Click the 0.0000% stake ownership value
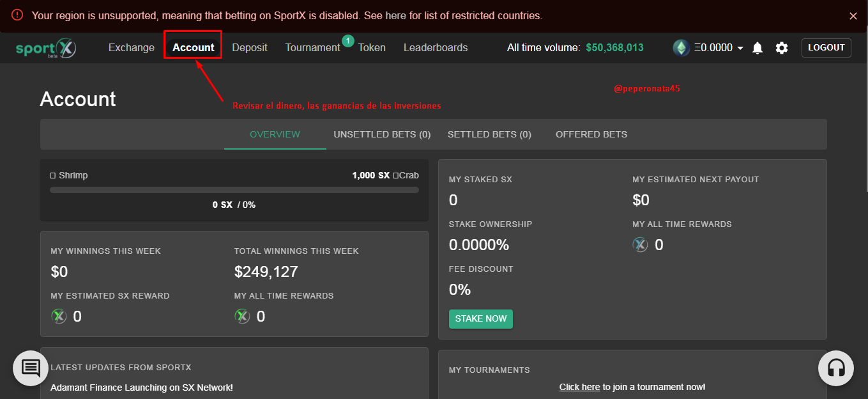 [479, 245]
